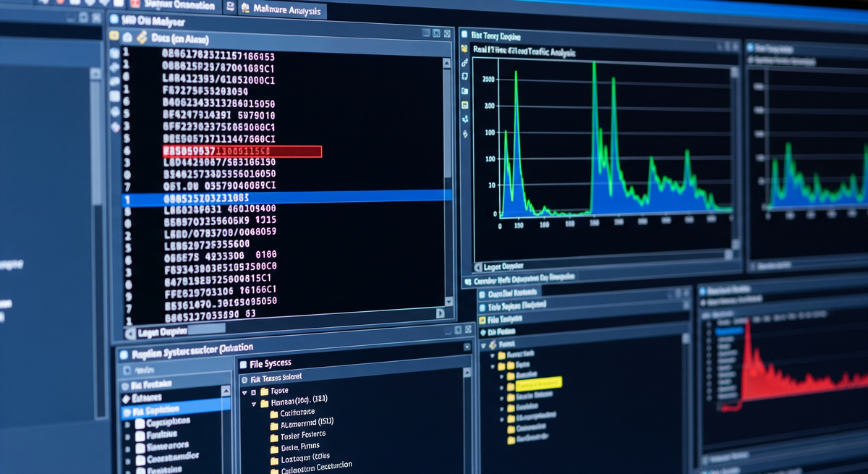Click the yellow tag icon beside Docs
Image resolution: width=868 pixels, height=474 pixels.
click(x=142, y=37)
